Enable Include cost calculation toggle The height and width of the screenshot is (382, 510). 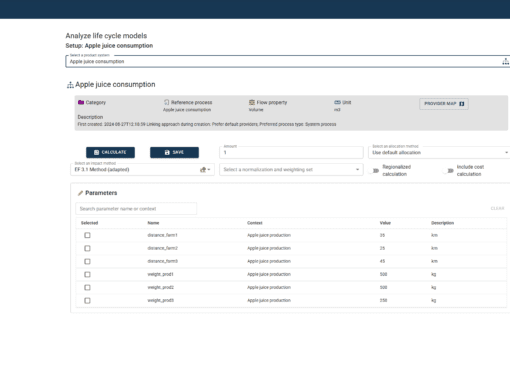(448, 171)
